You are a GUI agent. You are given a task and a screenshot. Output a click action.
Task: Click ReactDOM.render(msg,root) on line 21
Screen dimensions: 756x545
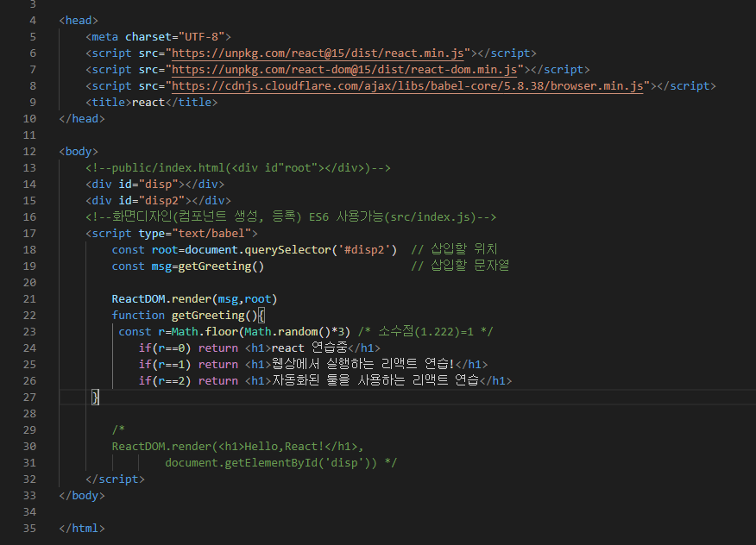pyautogui.click(x=194, y=298)
